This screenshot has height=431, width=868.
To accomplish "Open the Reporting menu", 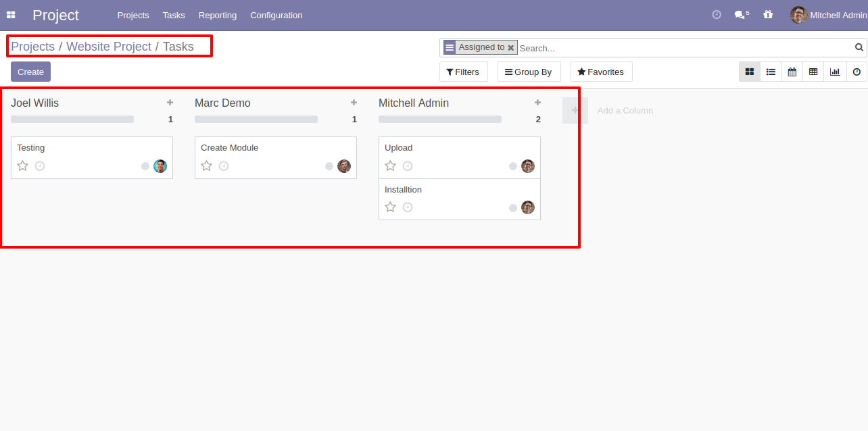I will pos(218,15).
